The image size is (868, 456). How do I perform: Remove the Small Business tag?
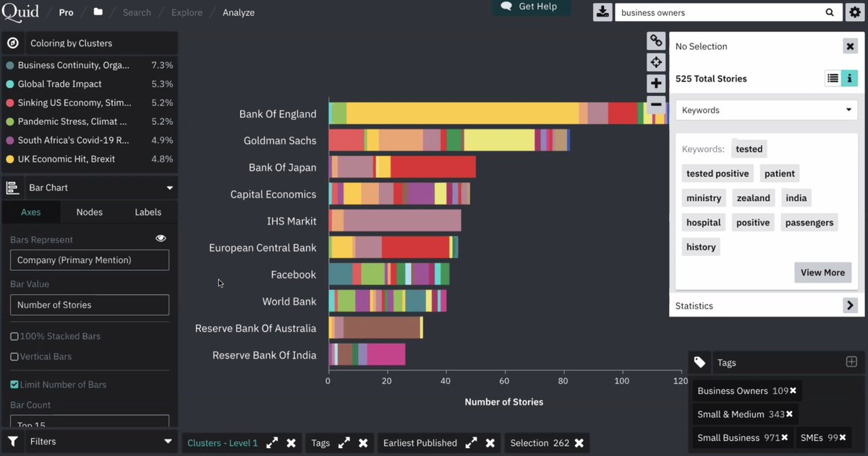tap(784, 438)
